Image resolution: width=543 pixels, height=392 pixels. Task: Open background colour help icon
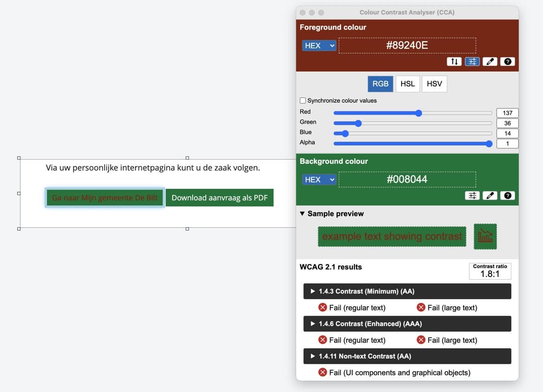pos(507,196)
